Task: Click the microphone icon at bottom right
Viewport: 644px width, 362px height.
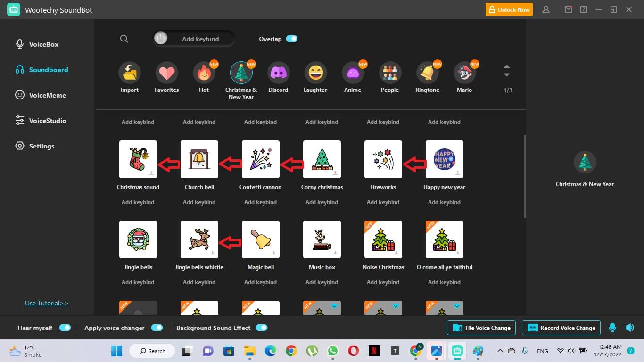Action: [612, 328]
